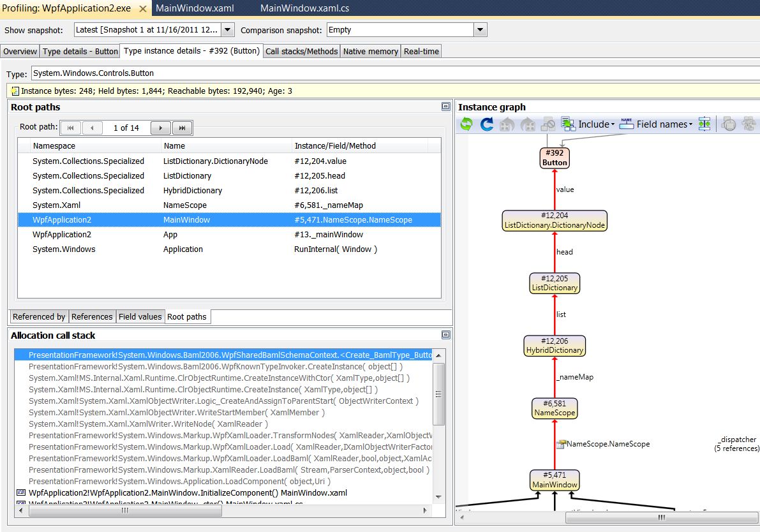Click the Type input field
Viewport: 760px width, 532px height.
[x=395, y=73]
